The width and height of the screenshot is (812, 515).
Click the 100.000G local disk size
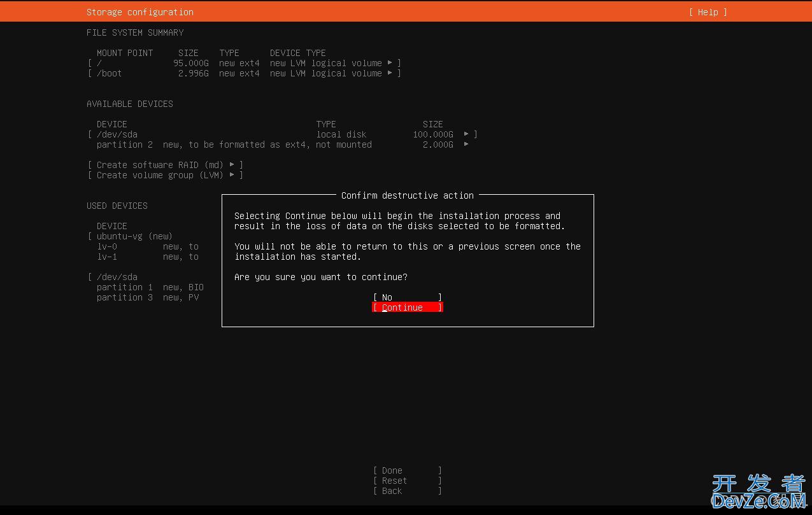coord(433,134)
